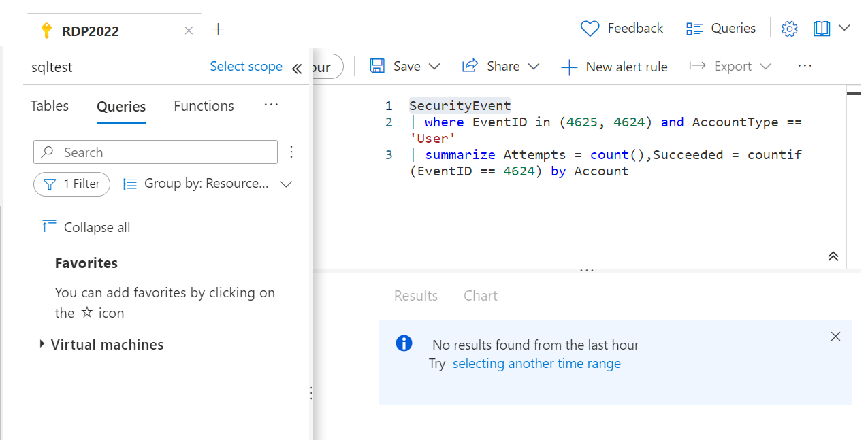Click the partially hidden time range pill
The width and height of the screenshot is (868, 440).
click(329, 67)
